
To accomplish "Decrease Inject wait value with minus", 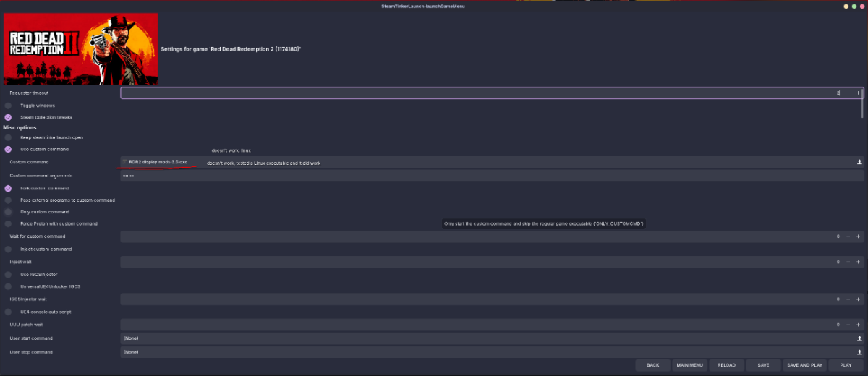I will (x=848, y=262).
